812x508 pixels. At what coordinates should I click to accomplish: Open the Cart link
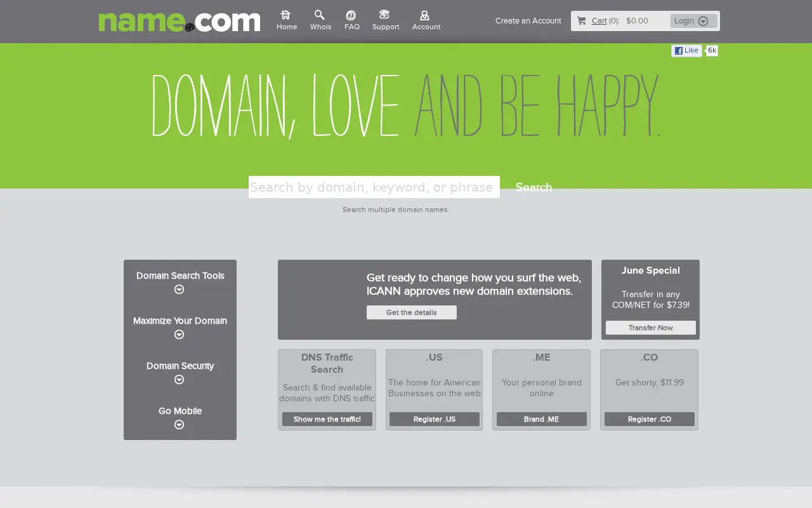599,21
